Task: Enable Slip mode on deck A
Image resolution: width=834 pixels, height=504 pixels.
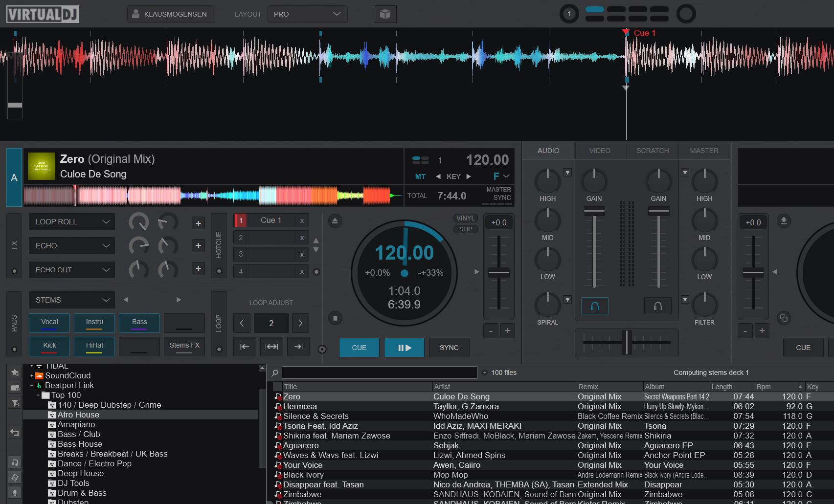Action: [x=465, y=229]
